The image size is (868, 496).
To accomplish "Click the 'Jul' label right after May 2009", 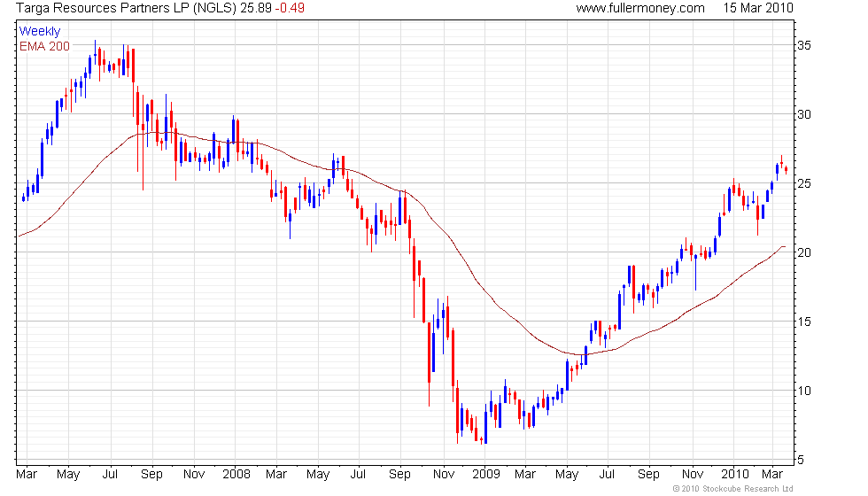I will (x=608, y=475).
